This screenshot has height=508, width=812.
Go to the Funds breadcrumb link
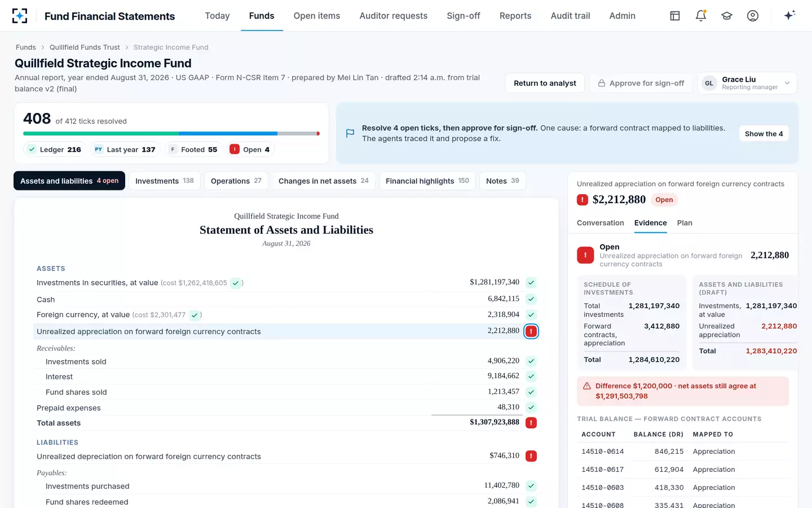click(26, 47)
